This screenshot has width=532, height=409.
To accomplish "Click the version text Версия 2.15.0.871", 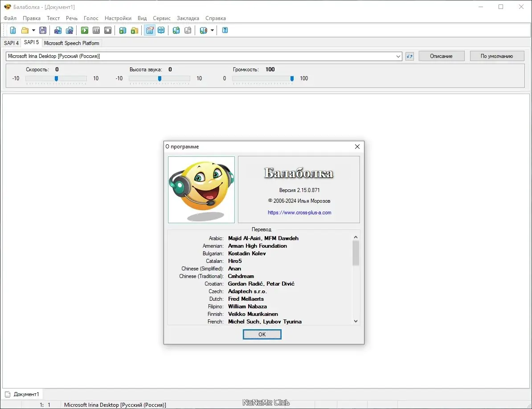I will pyautogui.click(x=299, y=190).
